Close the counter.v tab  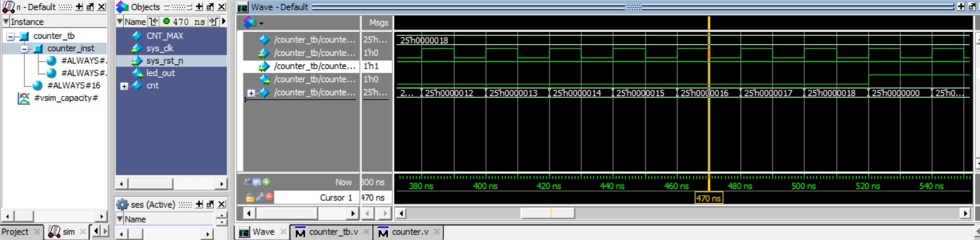pyautogui.click(x=437, y=232)
